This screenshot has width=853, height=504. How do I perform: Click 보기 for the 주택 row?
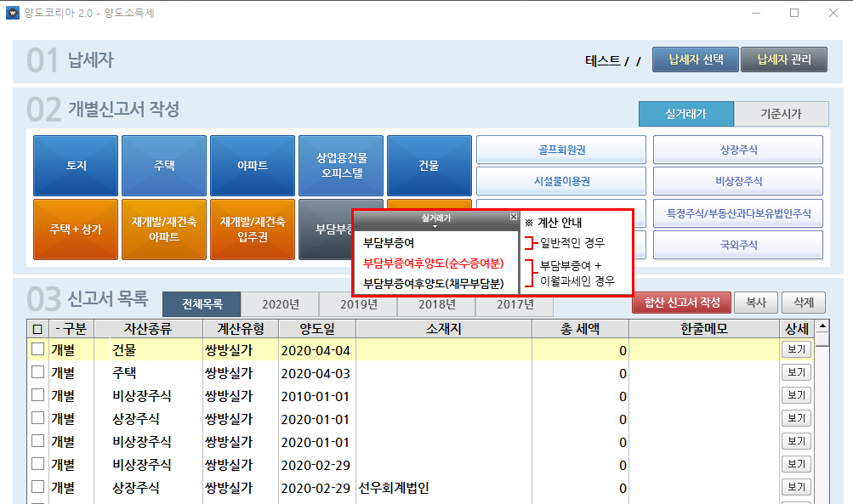click(796, 372)
